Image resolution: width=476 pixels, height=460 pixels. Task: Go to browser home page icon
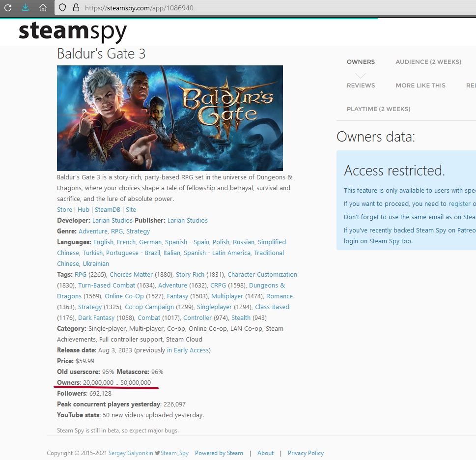(43, 7)
